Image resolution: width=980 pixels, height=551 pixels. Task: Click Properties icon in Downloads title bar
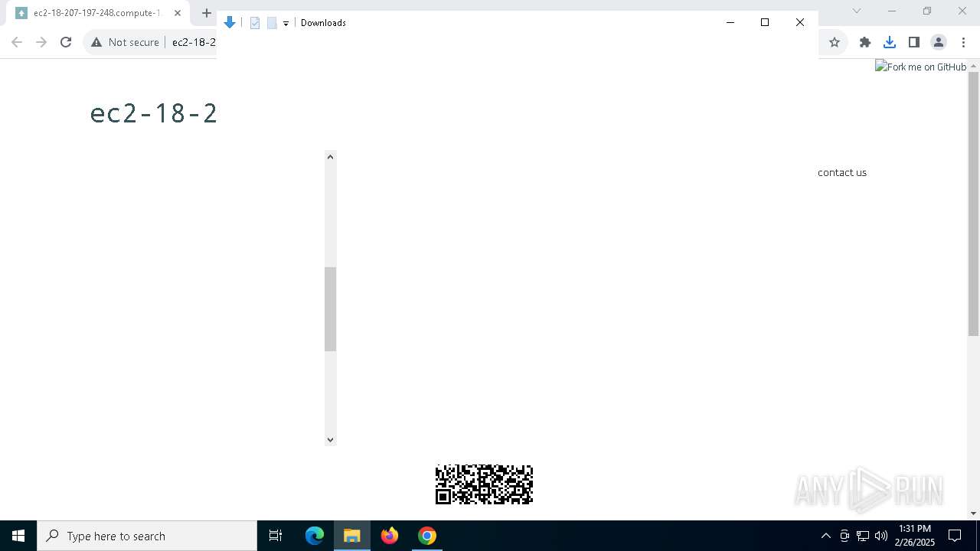click(255, 23)
